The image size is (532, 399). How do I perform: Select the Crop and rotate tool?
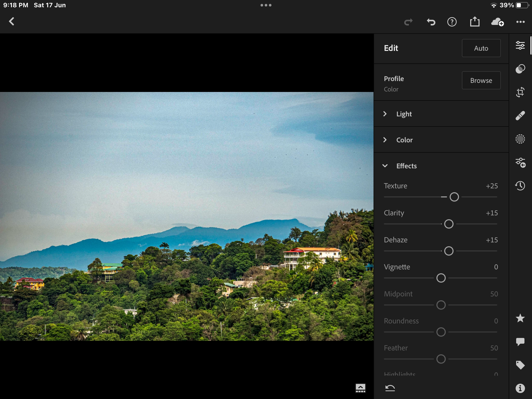[520, 92]
